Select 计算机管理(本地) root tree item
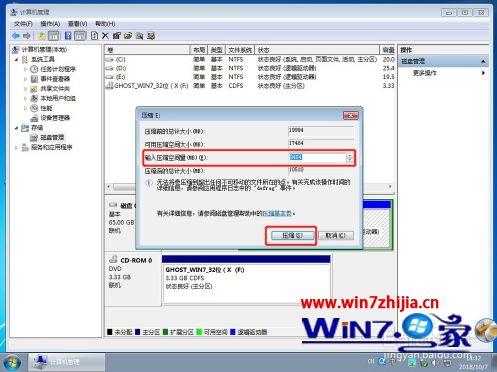 pos(44,50)
